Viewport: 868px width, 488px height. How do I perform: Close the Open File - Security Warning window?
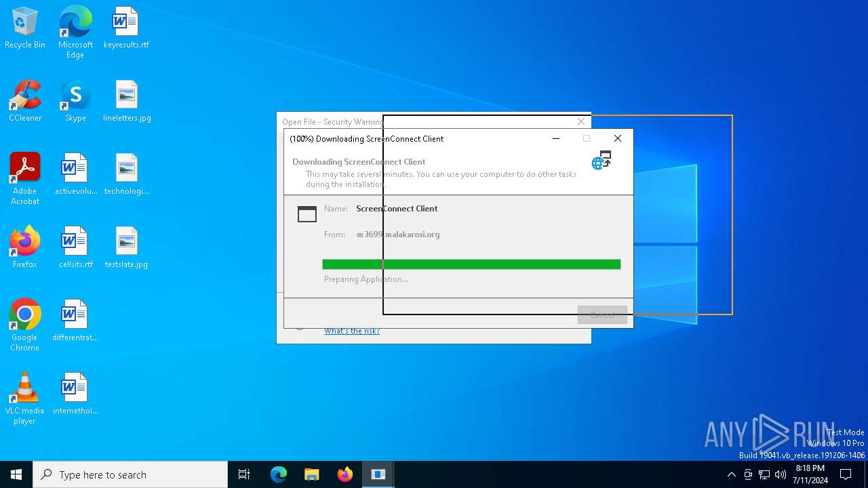[x=580, y=121]
